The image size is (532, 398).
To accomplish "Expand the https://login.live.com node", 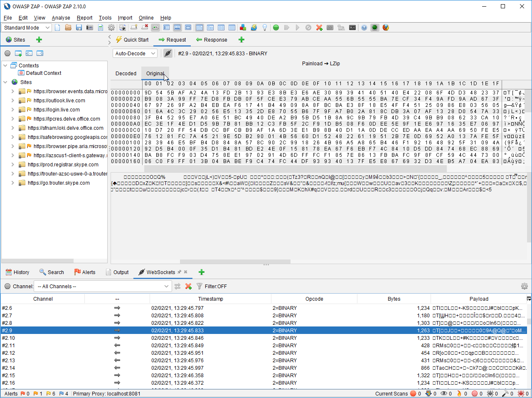I will point(13,109).
